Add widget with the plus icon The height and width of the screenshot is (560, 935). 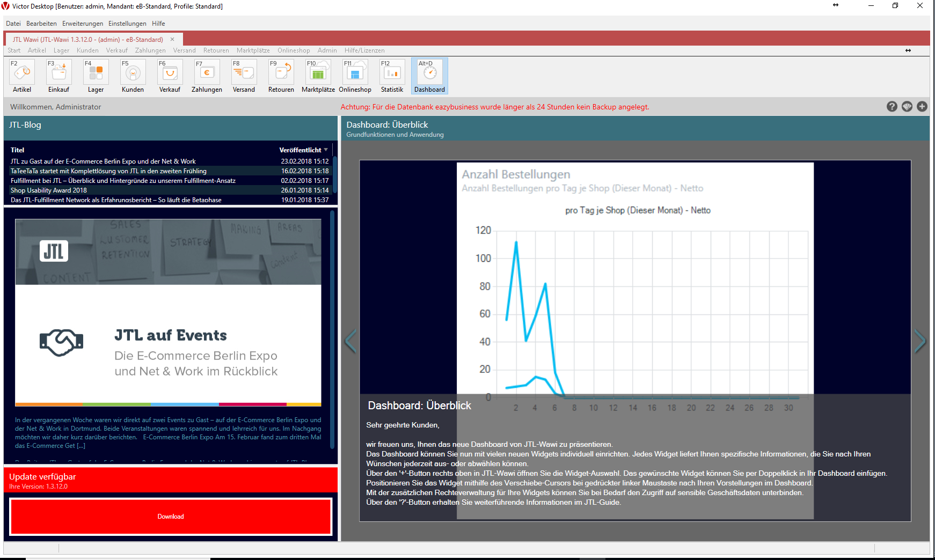(922, 107)
